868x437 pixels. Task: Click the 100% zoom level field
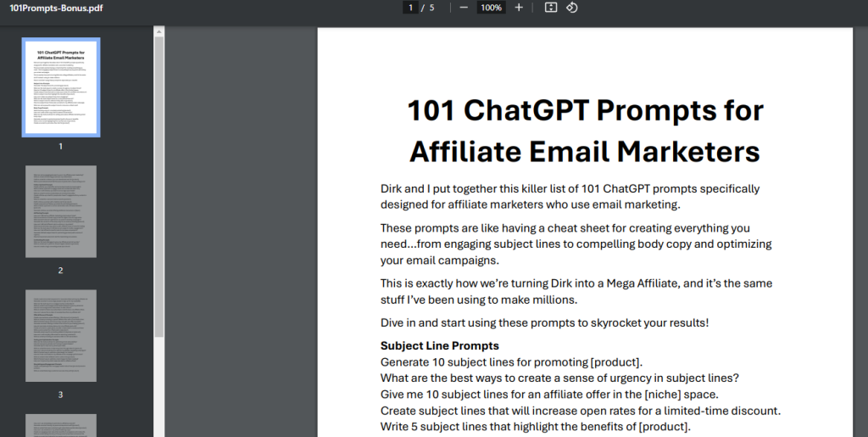491,8
